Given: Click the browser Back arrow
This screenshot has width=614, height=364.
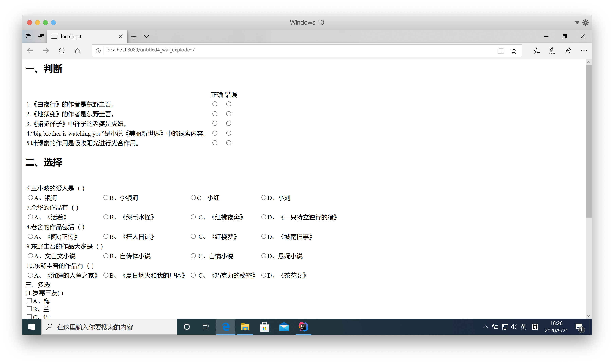Looking at the screenshot, I should click(30, 51).
